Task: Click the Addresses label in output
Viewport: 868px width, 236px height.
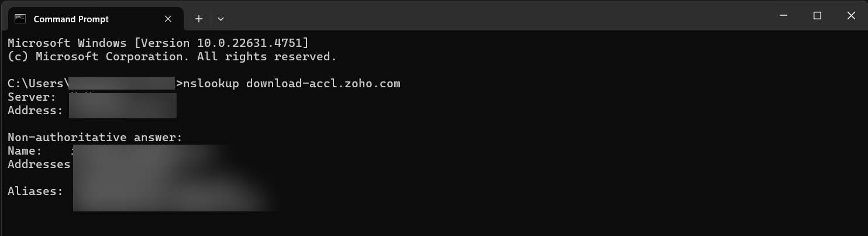Action: click(39, 165)
